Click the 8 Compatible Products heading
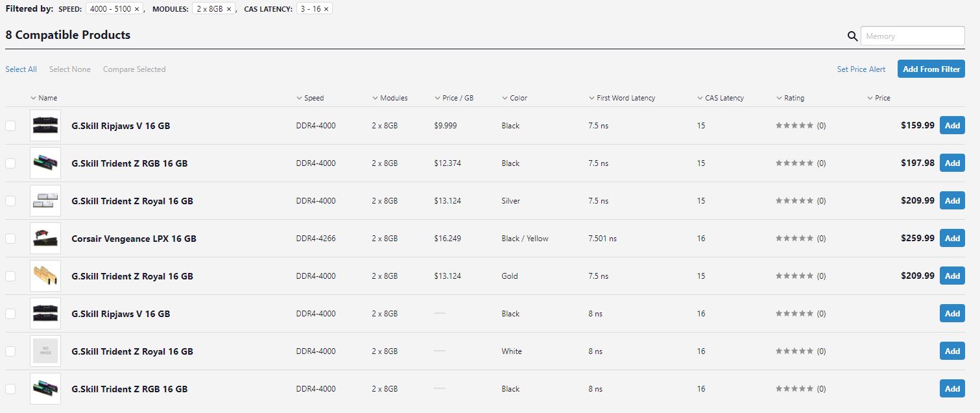The image size is (980, 413). (68, 35)
